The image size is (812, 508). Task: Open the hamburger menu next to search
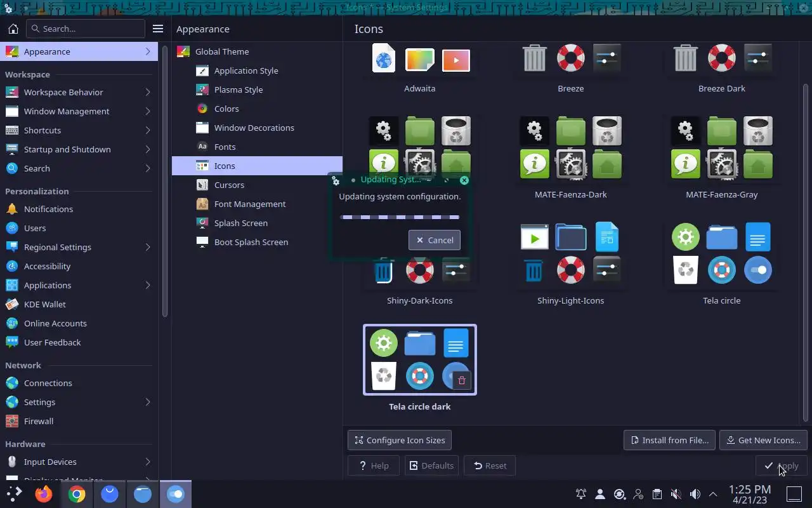158,29
